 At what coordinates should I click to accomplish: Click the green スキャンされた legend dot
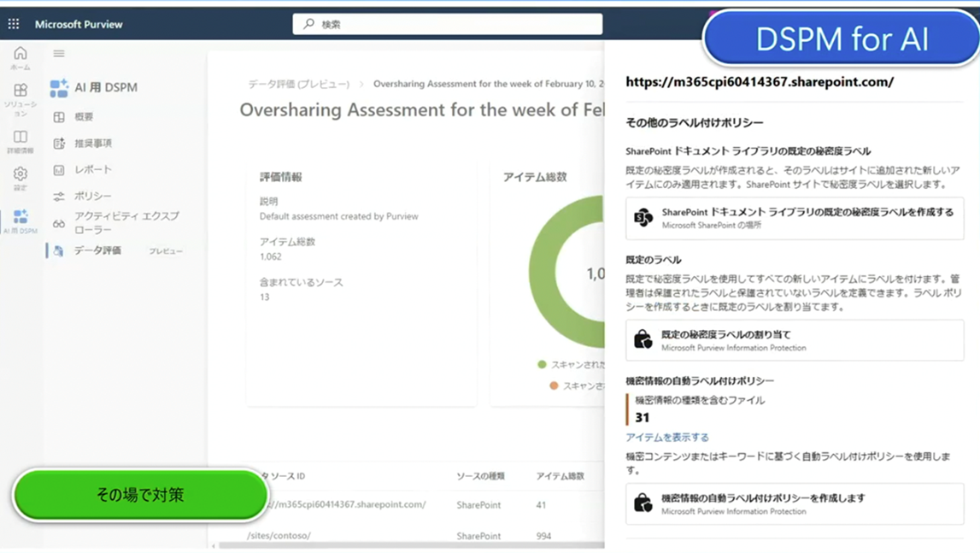(542, 364)
